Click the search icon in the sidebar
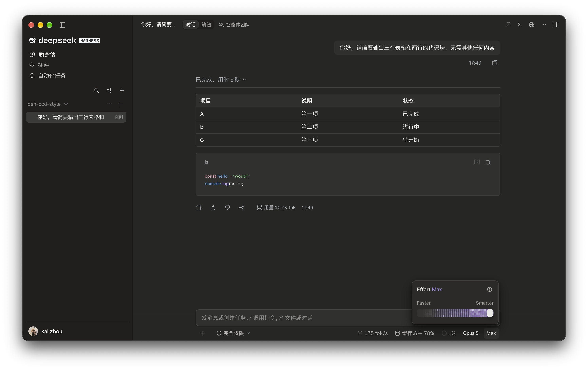Image resolution: width=588 pixels, height=370 pixels. 97,91
